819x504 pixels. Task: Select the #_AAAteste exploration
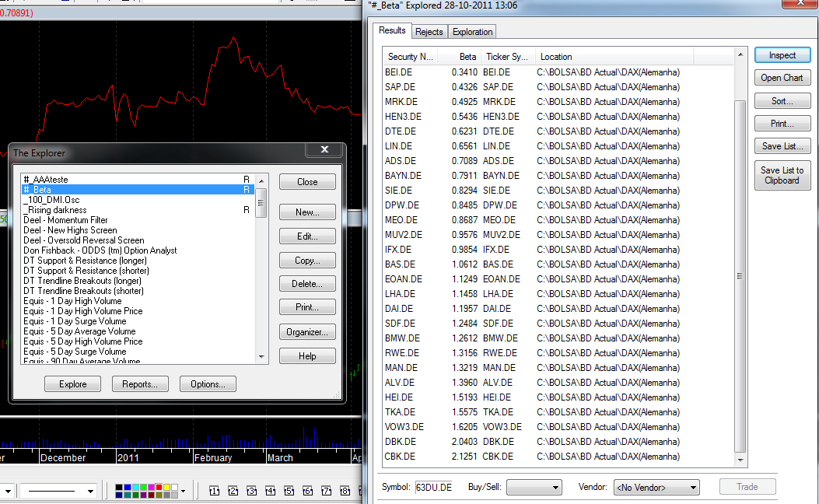pos(138,180)
